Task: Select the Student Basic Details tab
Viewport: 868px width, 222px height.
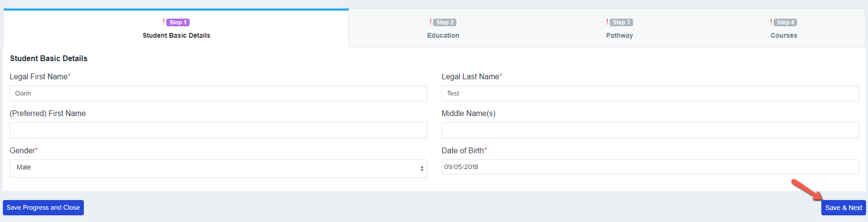Action: tap(176, 29)
